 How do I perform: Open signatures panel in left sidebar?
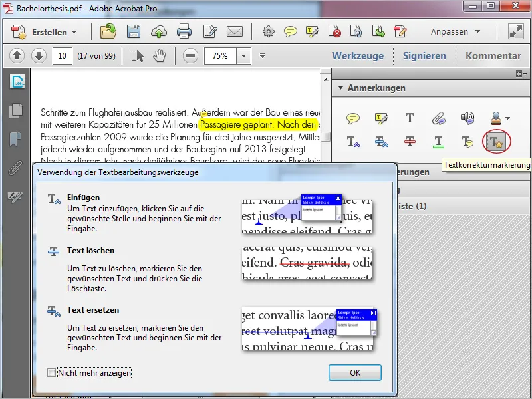[17, 82]
